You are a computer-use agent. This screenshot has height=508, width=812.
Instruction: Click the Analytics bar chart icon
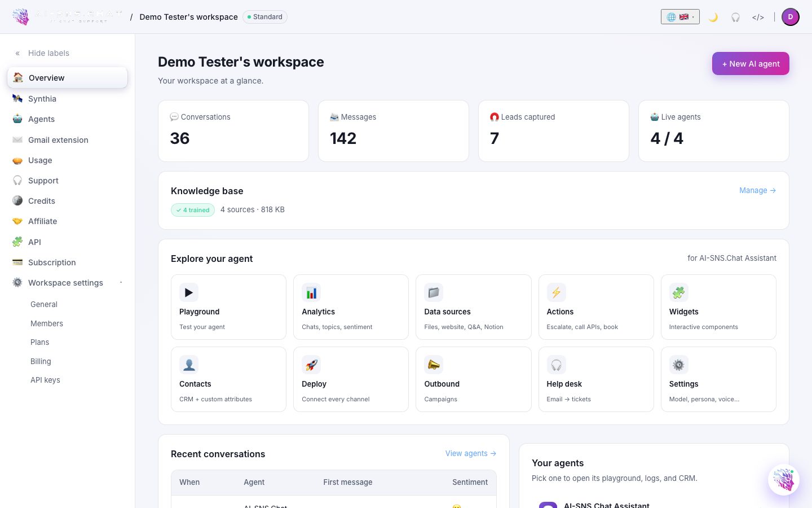click(x=311, y=292)
